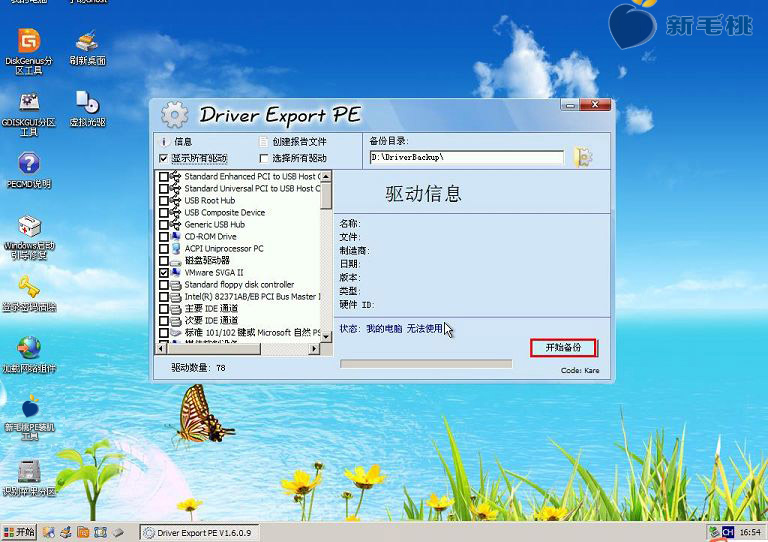This screenshot has height=542, width=768.
Task: Disable the 显示所有驱动 checkbox
Action: tap(164, 158)
